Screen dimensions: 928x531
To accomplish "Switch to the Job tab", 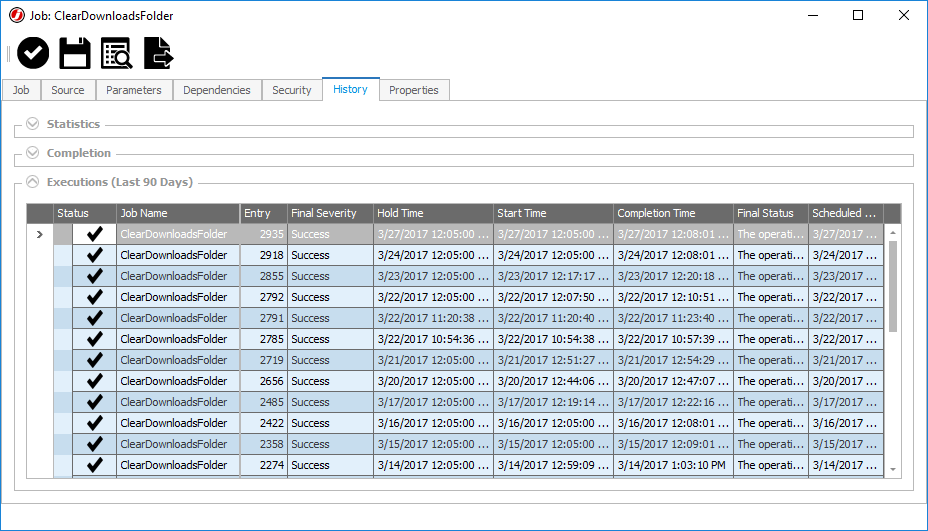I will 21,90.
